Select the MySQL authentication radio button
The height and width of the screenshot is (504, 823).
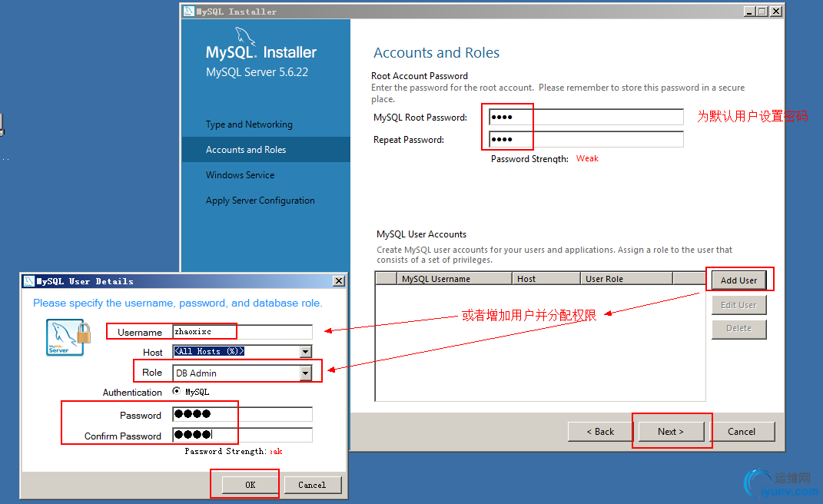177,391
